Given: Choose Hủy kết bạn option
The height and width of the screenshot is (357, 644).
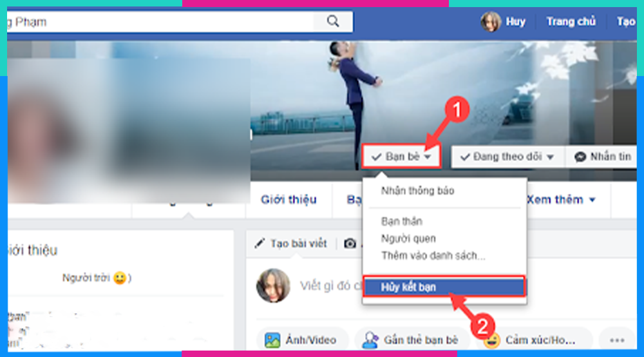Looking at the screenshot, I should 444,287.
